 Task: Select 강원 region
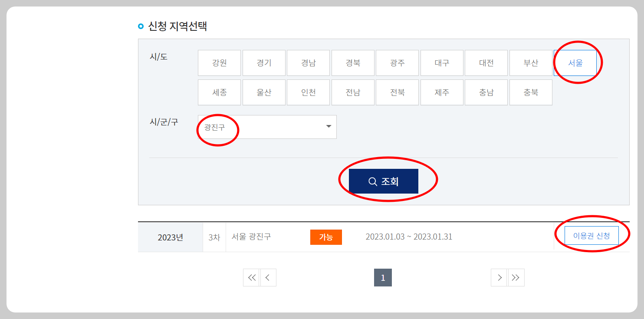pos(219,63)
